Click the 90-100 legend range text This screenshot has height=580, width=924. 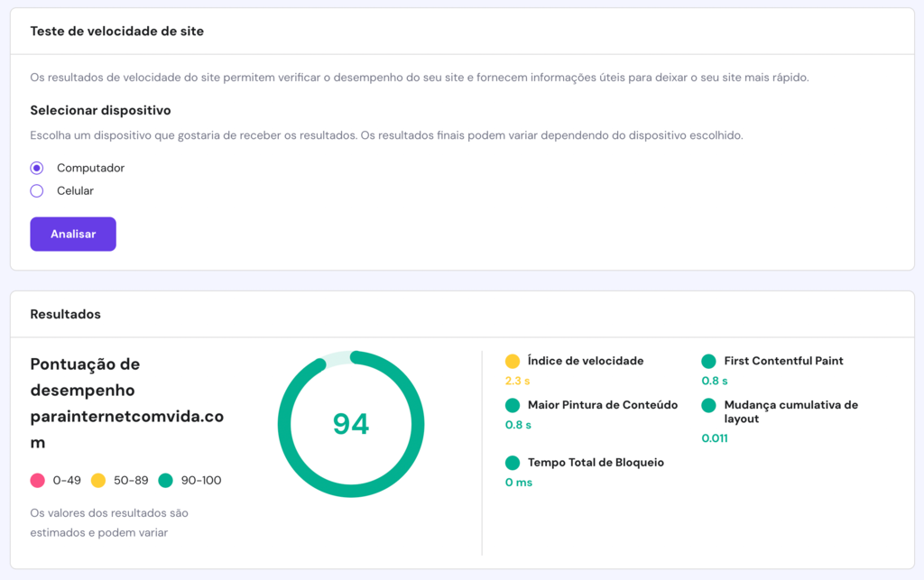201,481
